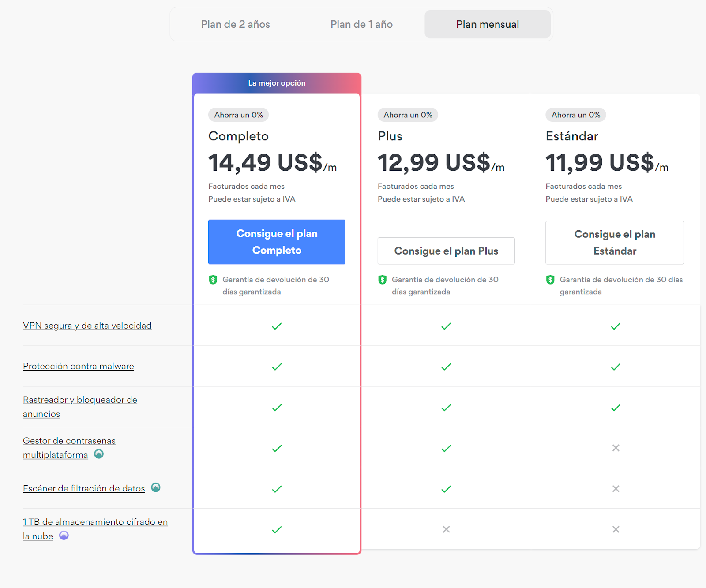Open Protección contra malware link
Screen dimensions: 706x588
79,366
